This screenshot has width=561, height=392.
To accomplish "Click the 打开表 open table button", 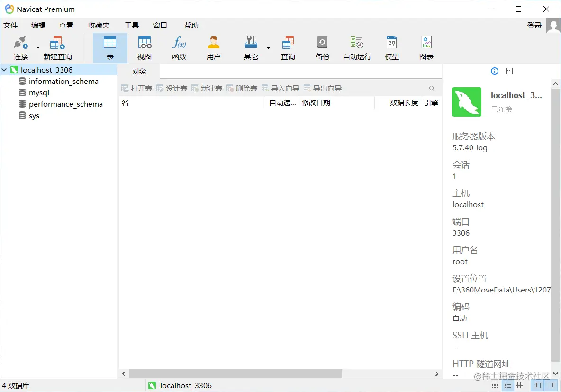I will pos(136,89).
